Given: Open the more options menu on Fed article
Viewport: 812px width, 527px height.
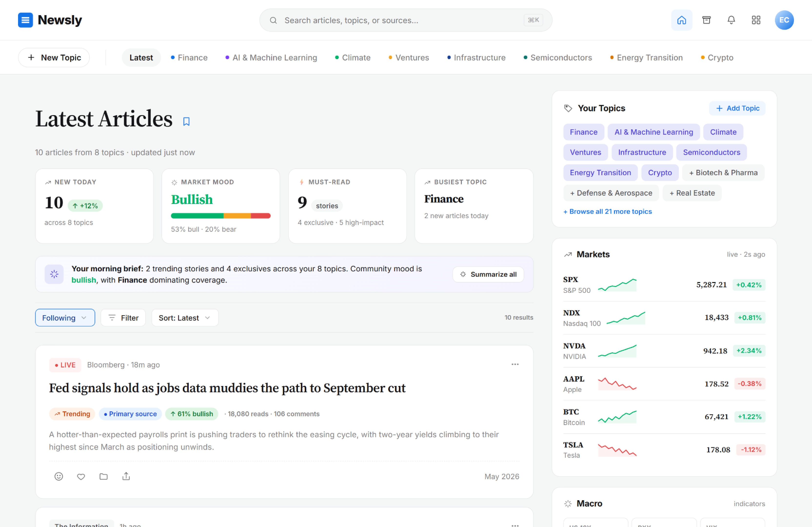Looking at the screenshot, I should point(515,365).
